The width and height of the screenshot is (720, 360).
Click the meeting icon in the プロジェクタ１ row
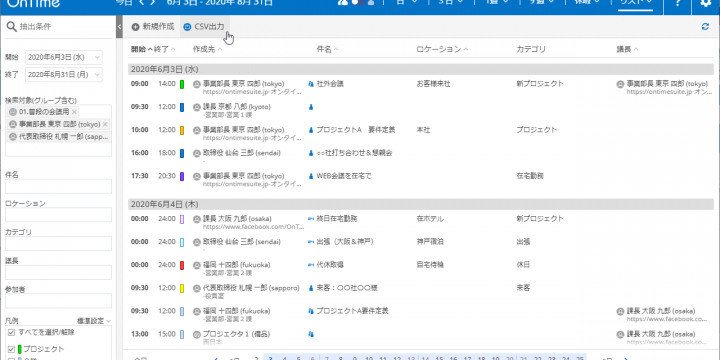coord(311,334)
